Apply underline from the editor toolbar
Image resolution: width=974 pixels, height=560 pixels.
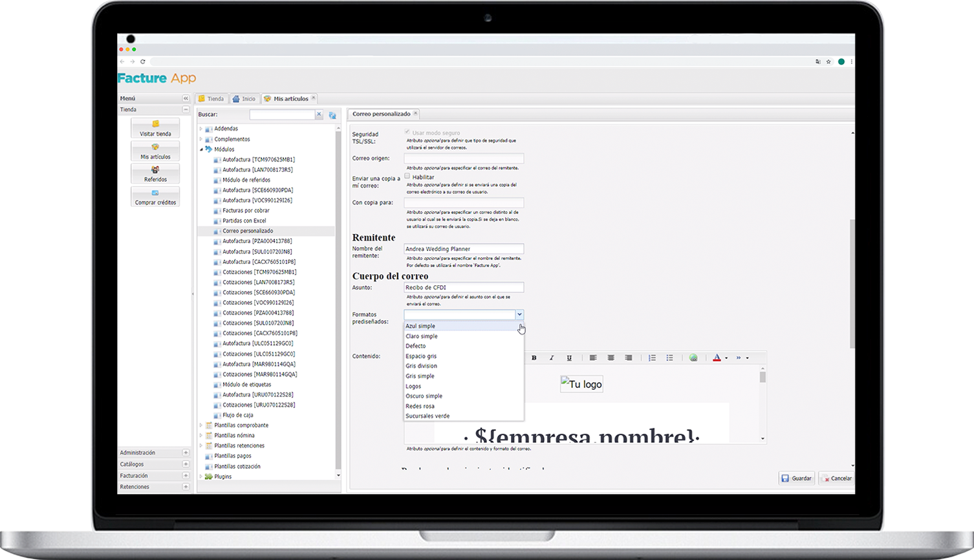[569, 358]
